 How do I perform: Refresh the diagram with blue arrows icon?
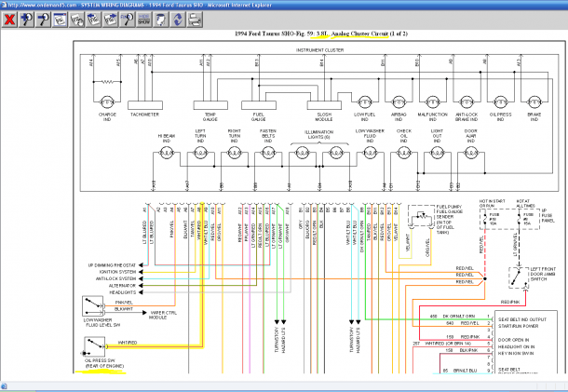pyautogui.click(x=178, y=20)
